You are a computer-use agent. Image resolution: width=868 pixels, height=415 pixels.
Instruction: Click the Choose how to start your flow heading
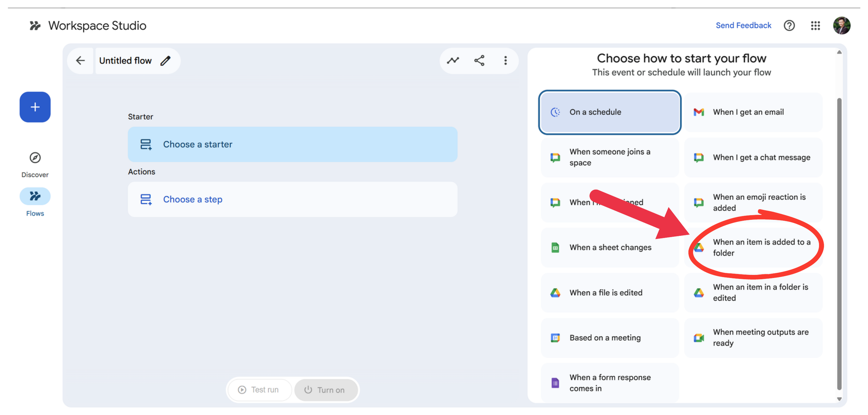(x=681, y=59)
